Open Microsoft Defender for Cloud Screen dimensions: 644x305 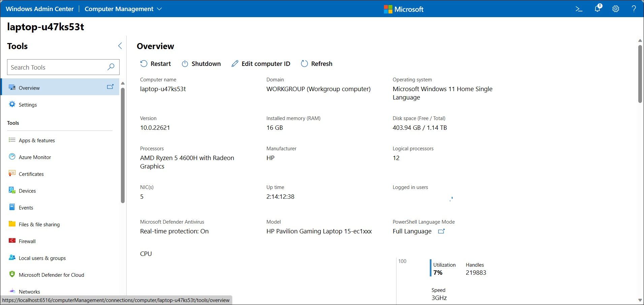(x=52, y=275)
